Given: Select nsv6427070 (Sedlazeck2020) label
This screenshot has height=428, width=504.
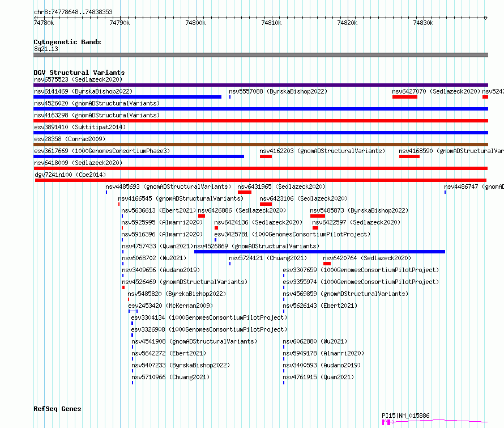Looking at the screenshot, I should (436, 91).
